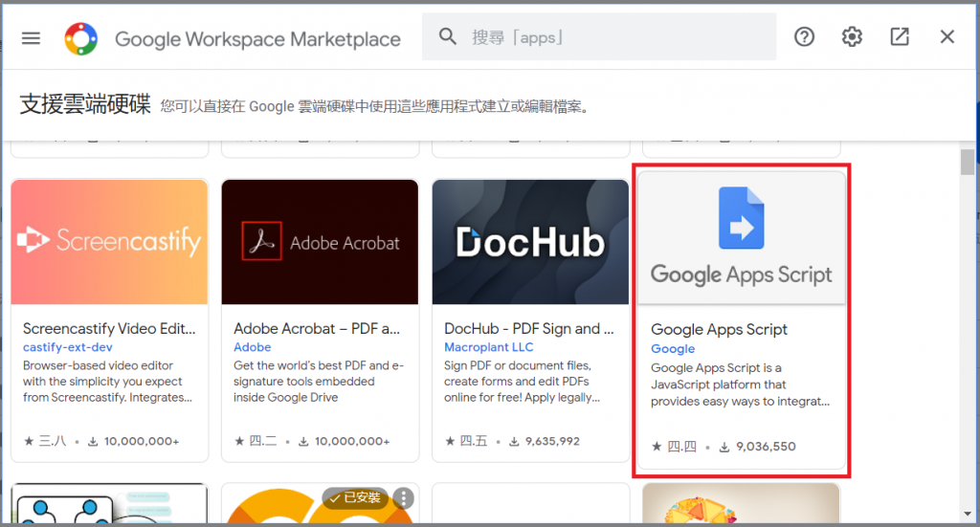Focus the apps search field
Image resolution: width=980 pixels, height=527 pixels.
(599, 37)
